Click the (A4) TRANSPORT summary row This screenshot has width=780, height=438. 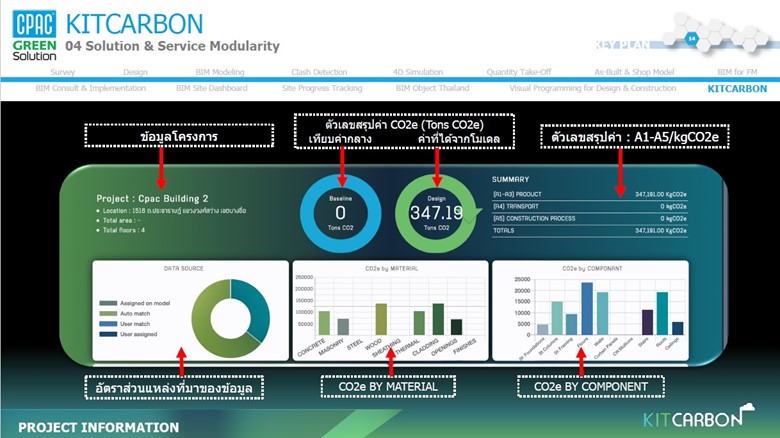589,207
